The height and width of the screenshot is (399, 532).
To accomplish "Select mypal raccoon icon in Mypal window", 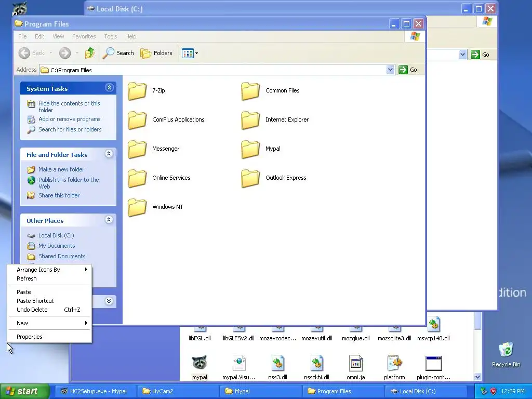I will pyautogui.click(x=199, y=363).
